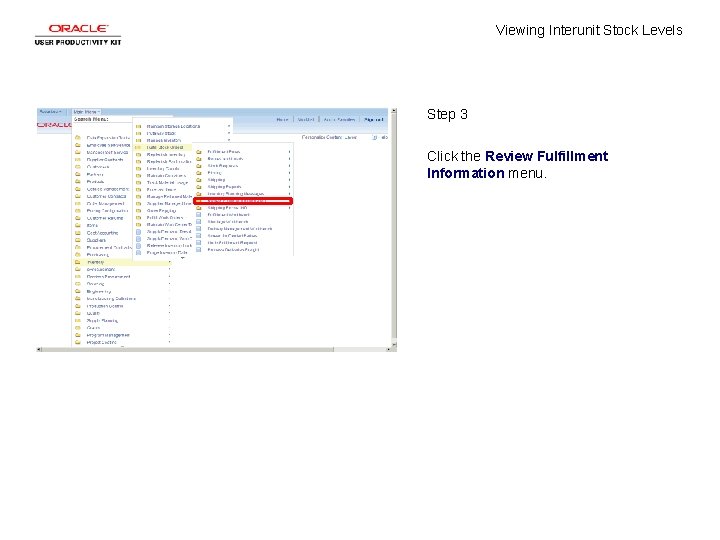The image size is (720, 540).
Task: Click vertical scrollbar up arrow
Action: click(394, 111)
